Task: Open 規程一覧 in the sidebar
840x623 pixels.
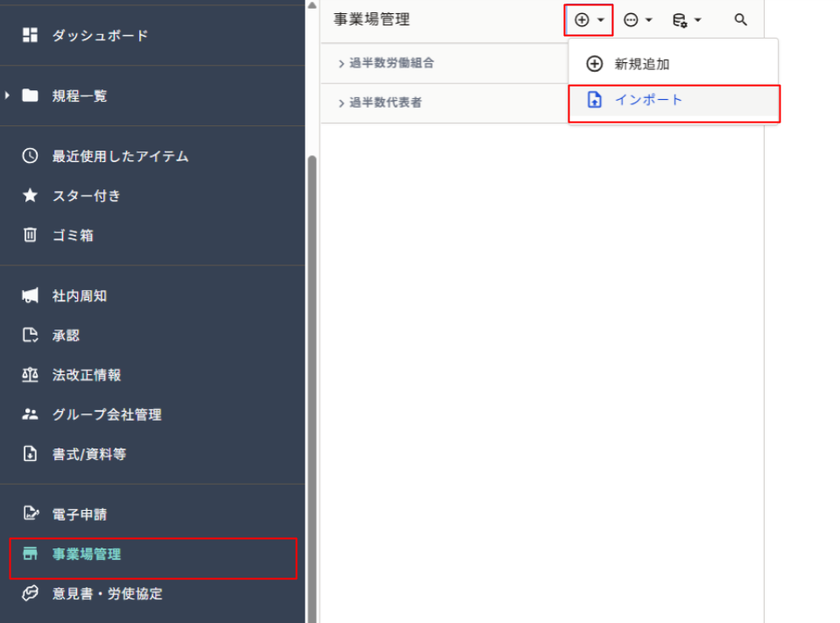Action: point(80,96)
